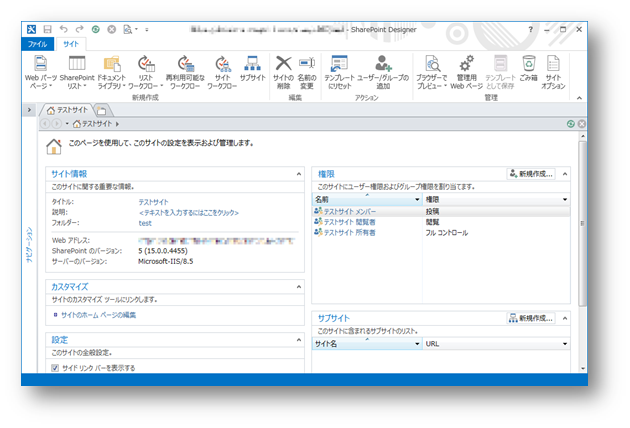Viewport: 630px width, 428px height.
Task: Select the テストサイト document tab
Action: [70, 109]
